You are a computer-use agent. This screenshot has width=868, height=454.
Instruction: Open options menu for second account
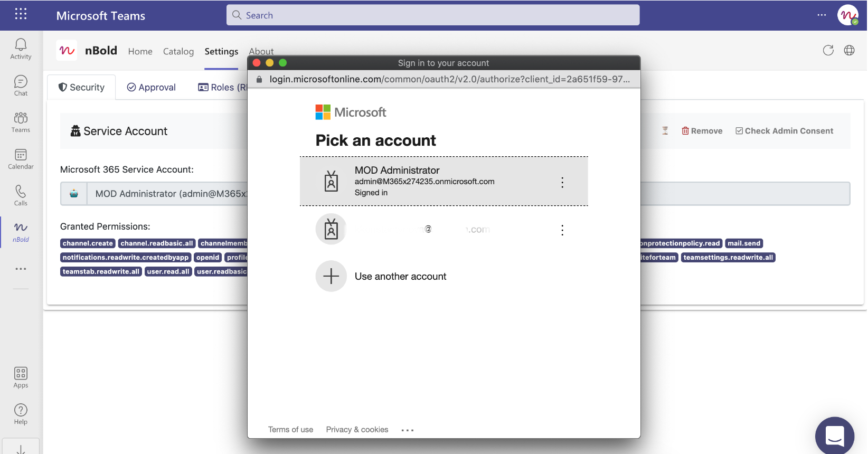[562, 230]
